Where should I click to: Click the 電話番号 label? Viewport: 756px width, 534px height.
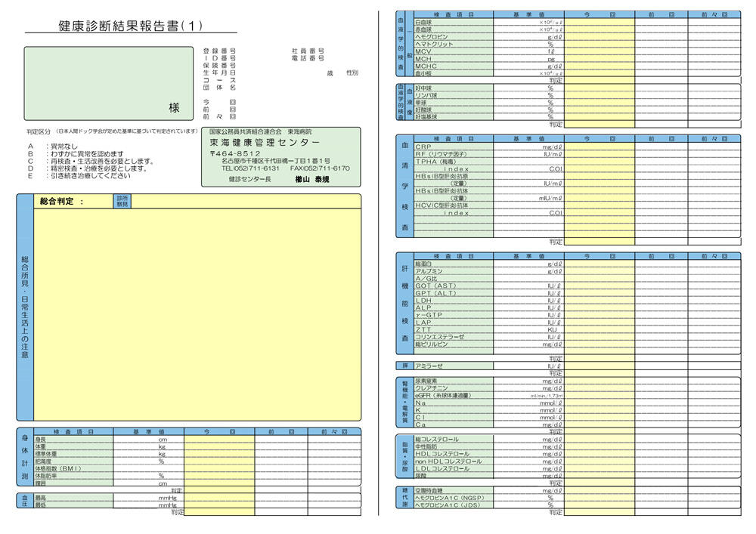pos(308,58)
